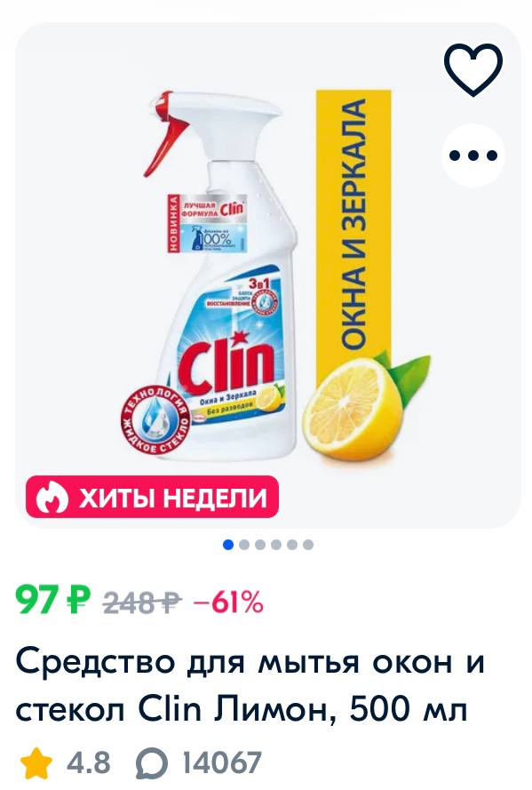This screenshot has height=790, width=532.
Task: Click the 4.8 rating value
Action: (x=89, y=762)
